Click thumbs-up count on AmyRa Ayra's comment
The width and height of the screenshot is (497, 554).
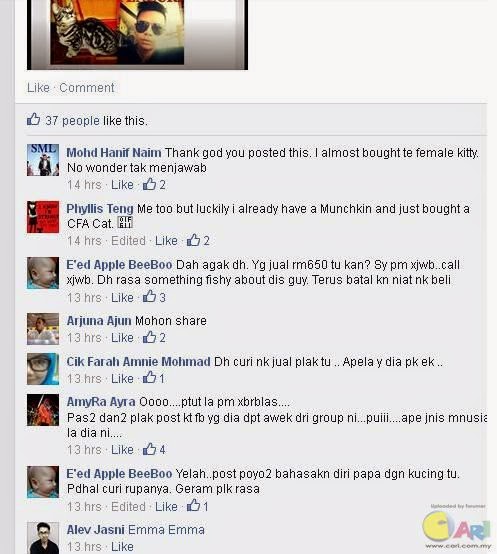pos(154,449)
